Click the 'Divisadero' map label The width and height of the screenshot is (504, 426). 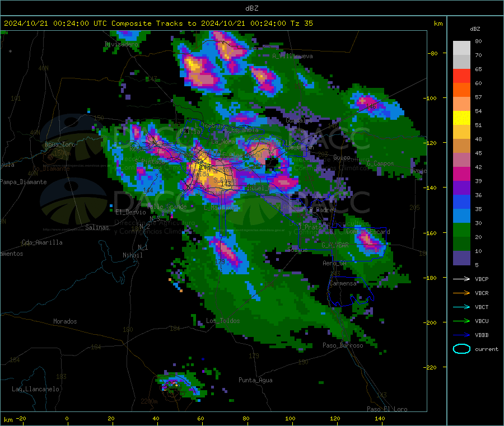(x=122, y=44)
